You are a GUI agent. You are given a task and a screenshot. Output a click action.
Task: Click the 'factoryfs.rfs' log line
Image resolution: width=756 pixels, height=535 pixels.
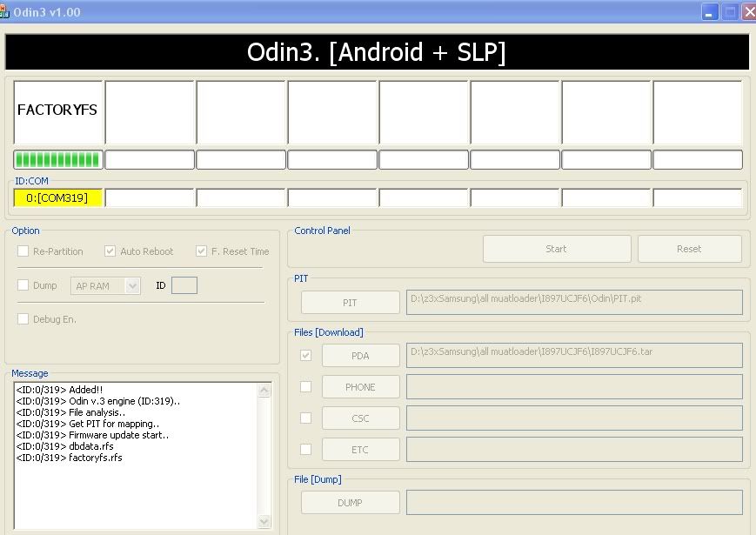pyautogui.click(x=69, y=458)
